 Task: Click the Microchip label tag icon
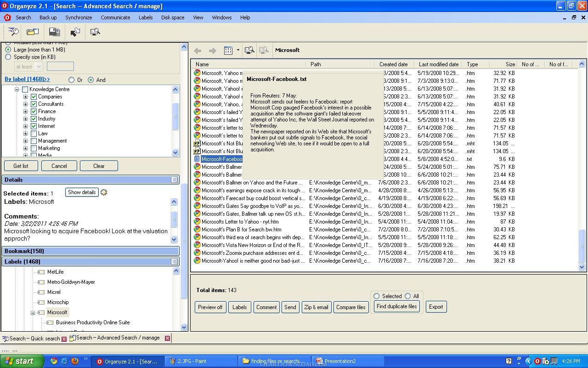pyautogui.click(x=41, y=302)
